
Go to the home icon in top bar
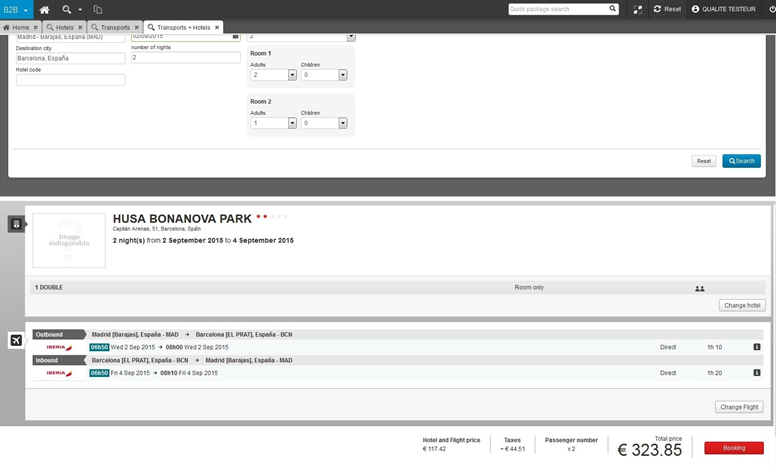click(44, 9)
